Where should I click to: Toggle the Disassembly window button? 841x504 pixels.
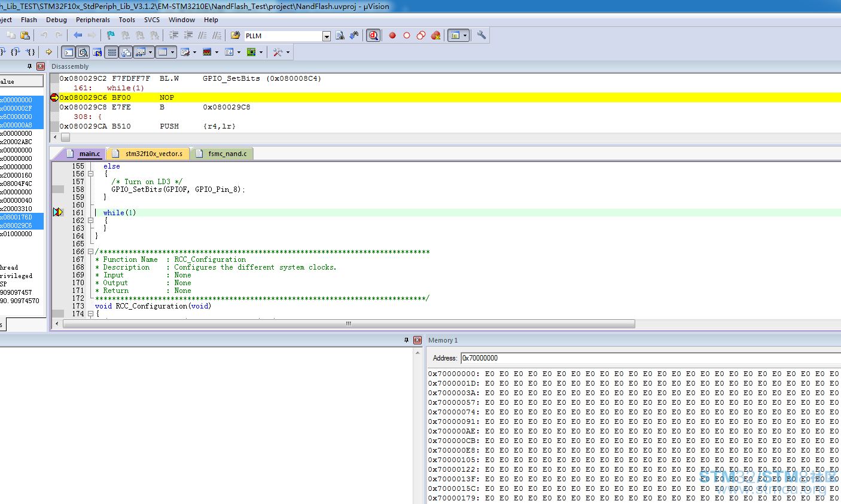pyautogui.click(x=83, y=52)
